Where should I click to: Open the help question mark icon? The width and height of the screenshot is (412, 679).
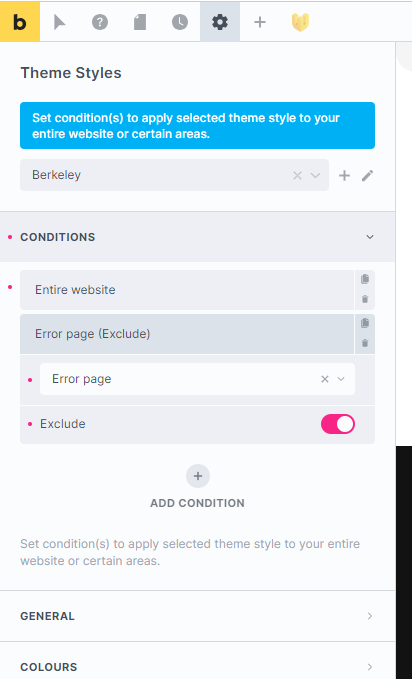pyautogui.click(x=100, y=22)
